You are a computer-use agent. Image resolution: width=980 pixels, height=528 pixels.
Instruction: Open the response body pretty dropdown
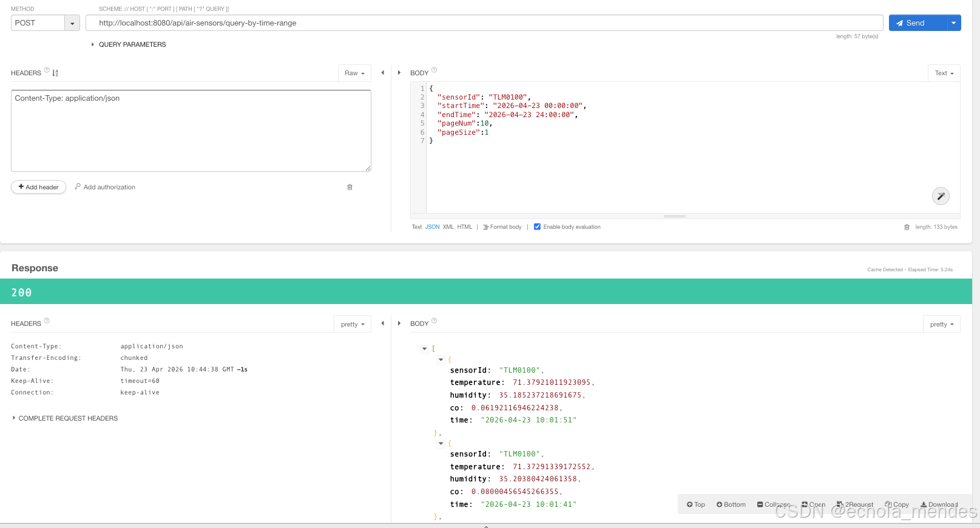[942, 324]
